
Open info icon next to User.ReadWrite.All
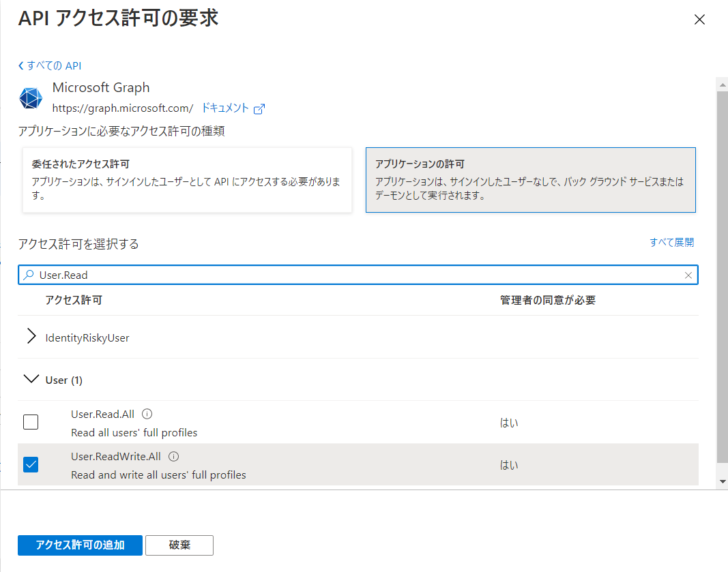174,457
